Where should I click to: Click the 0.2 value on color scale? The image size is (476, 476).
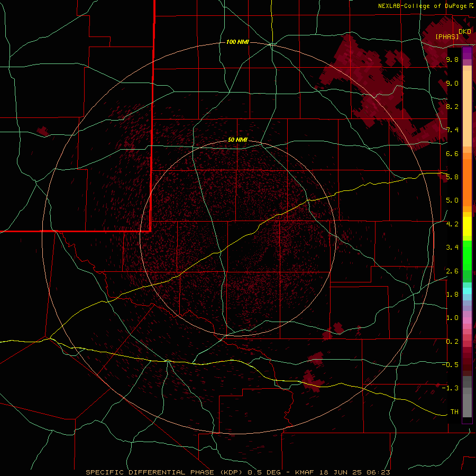click(x=452, y=342)
